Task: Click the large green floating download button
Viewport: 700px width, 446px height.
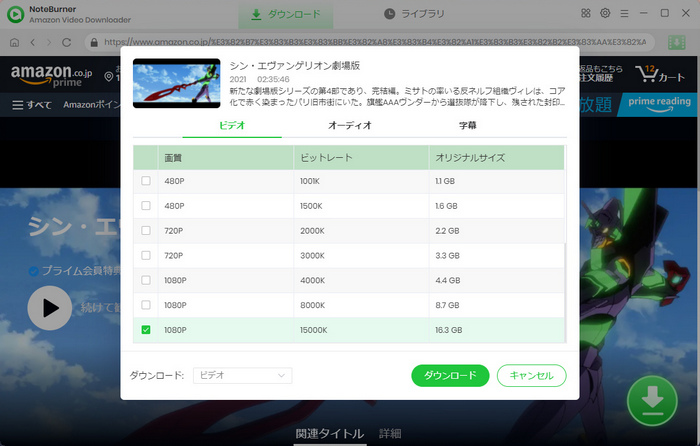Action: click(652, 401)
